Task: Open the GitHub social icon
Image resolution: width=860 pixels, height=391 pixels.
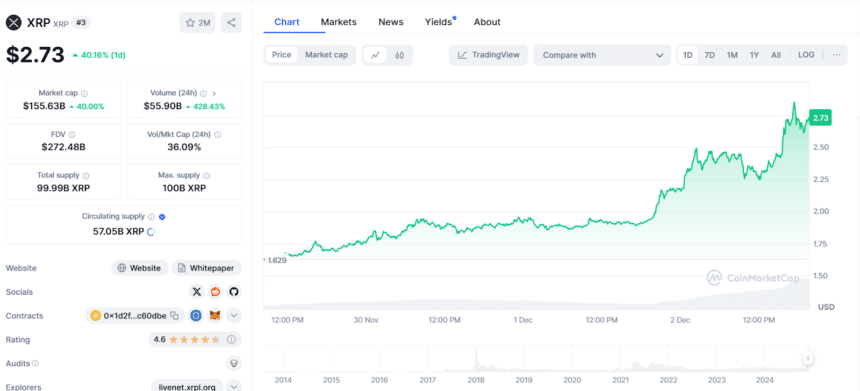Action: [234, 292]
